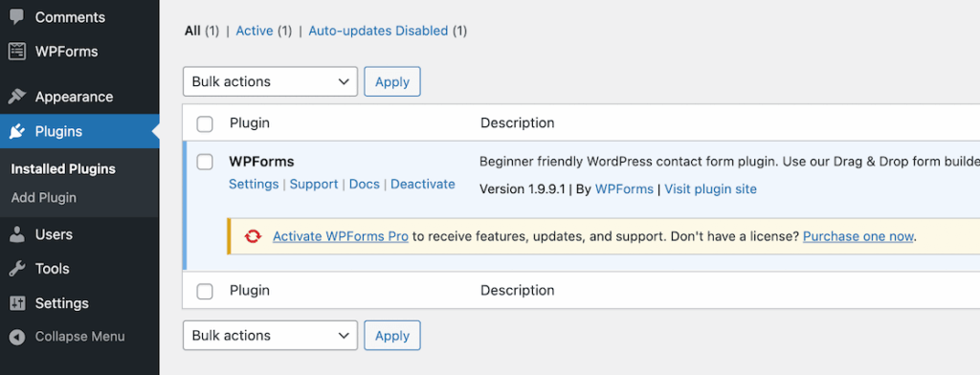The image size is (980, 375).
Task: Click the Comments speech bubble icon
Action: point(17,17)
